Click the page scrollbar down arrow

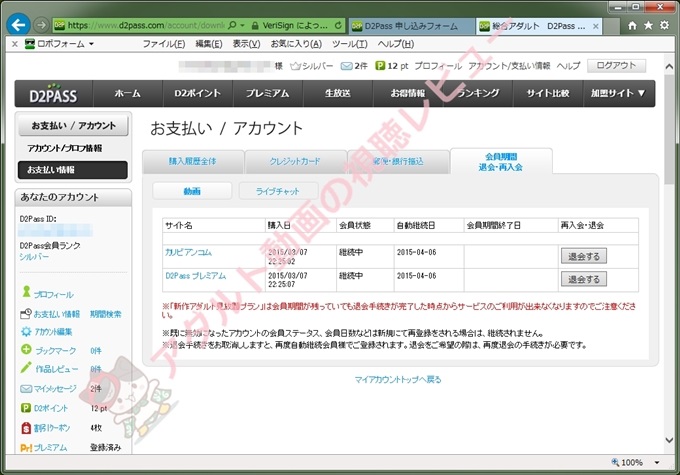[669, 441]
